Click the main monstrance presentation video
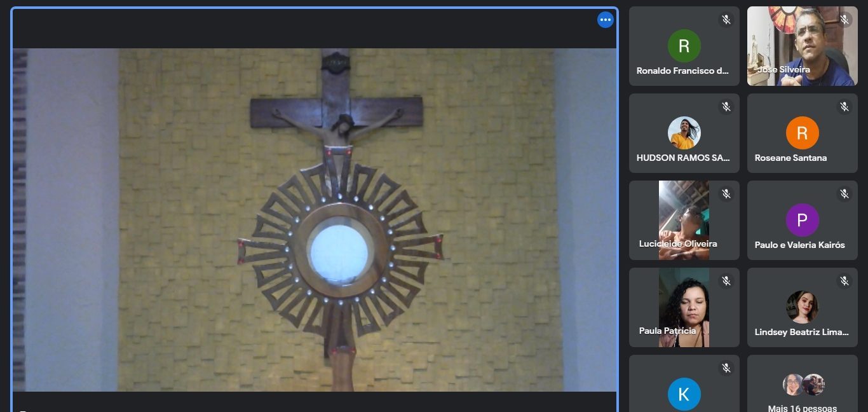Image resolution: width=868 pixels, height=412 pixels. 314,219
